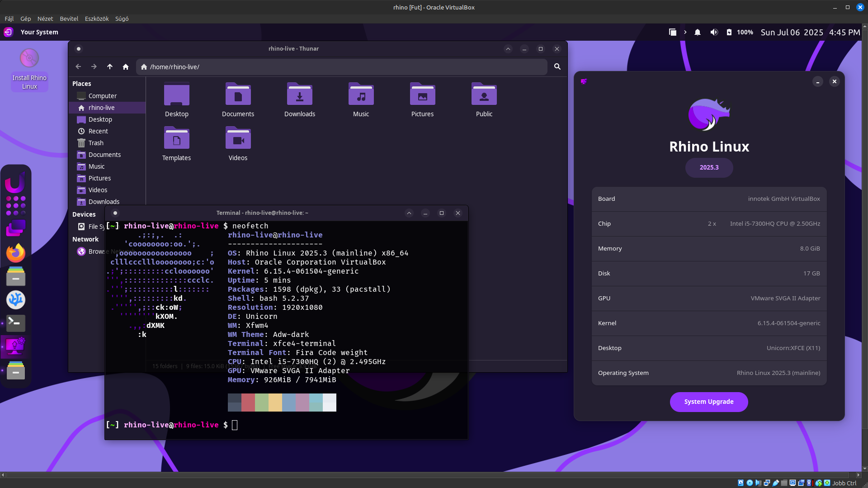Maximize the Thunar window
This screenshot has height=488, width=868.
click(541, 49)
